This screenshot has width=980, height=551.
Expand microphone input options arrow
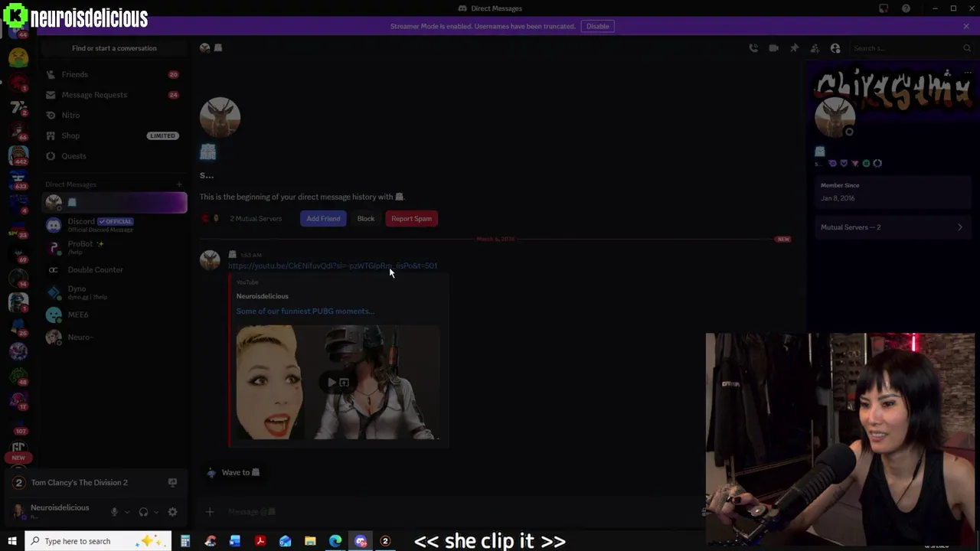pyautogui.click(x=126, y=512)
